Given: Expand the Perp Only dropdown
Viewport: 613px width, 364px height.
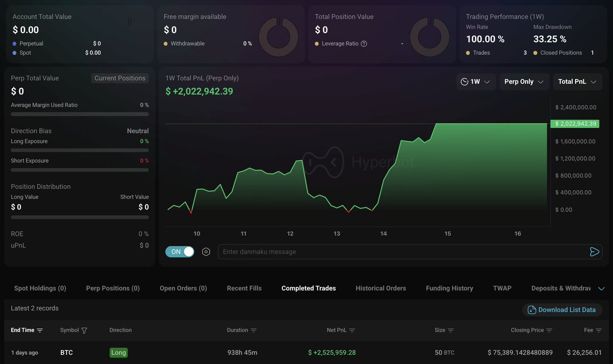Looking at the screenshot, I should 524,82.
